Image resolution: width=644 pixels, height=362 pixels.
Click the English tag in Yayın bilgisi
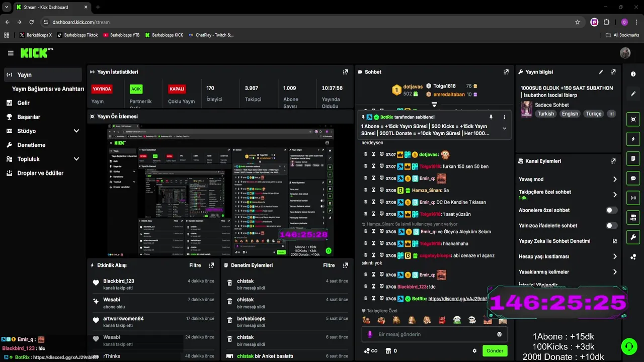pyautogui.click(x=570, y=114)
